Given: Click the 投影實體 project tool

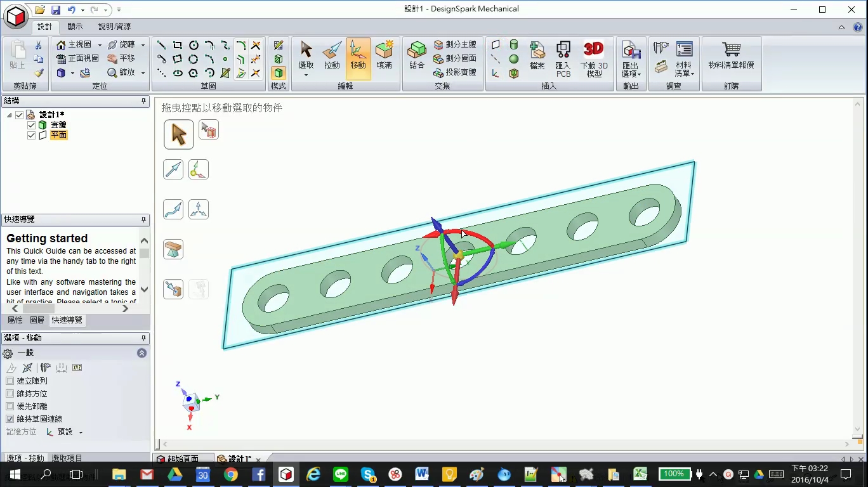Looking at the screenshot, I should click(455, 72).
